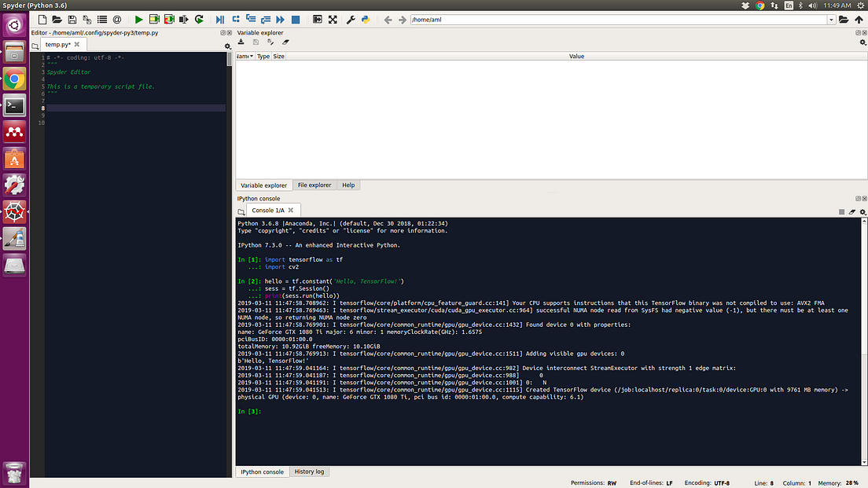Switch to the File explorer tab

314,185
